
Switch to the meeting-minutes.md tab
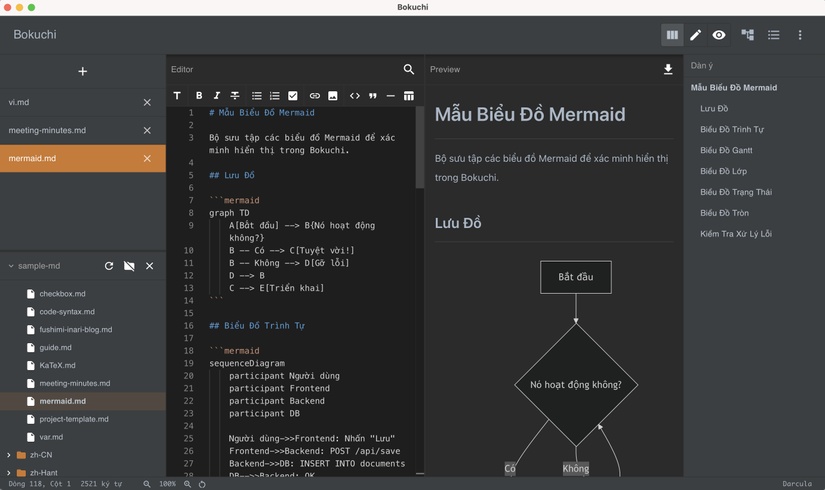click(x=83, y=131)
